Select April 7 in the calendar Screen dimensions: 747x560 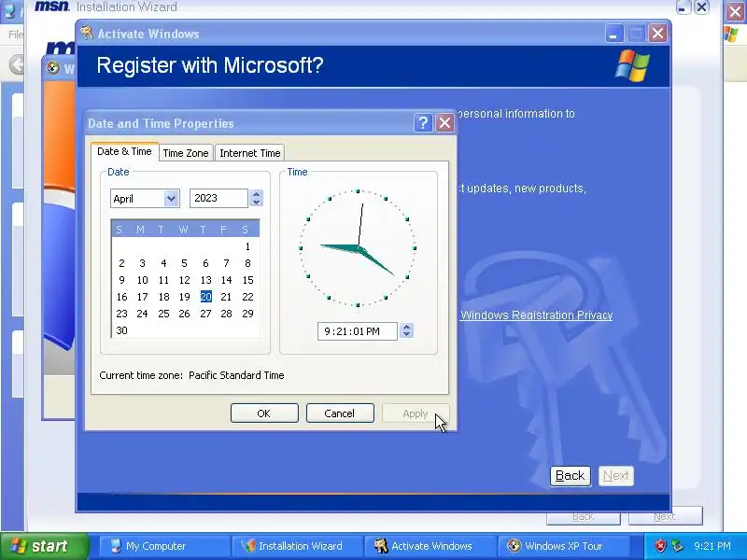[x=226, y=263]
